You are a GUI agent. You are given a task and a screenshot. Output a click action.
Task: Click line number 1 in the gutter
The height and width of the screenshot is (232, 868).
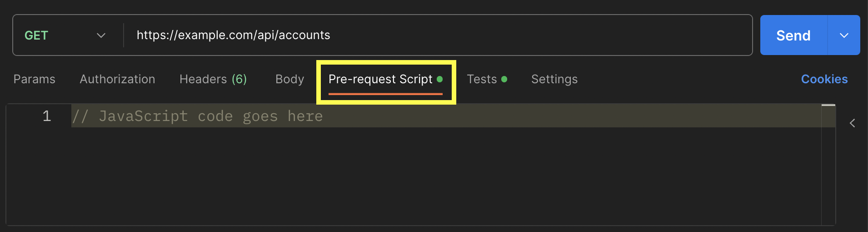pyautogui.click(x=47, y=116)
